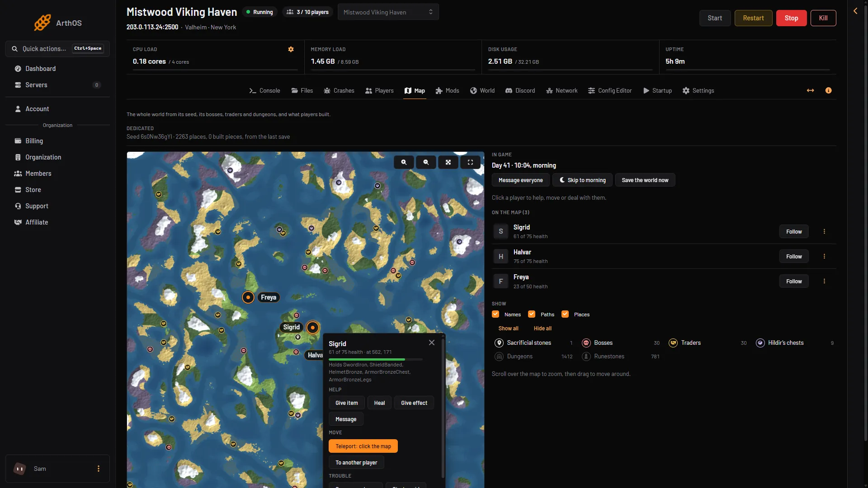
Task: Click the Quick actions search field
Action: click(x=57, y=48)
